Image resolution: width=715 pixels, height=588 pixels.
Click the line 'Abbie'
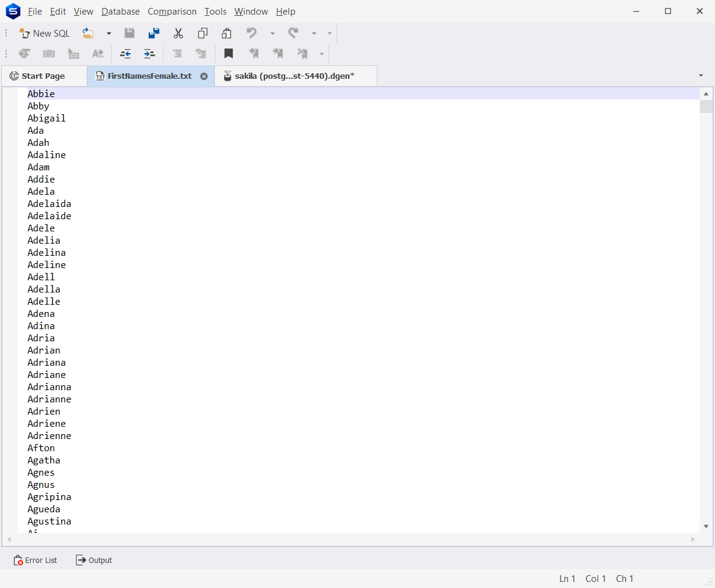point(41,94)
